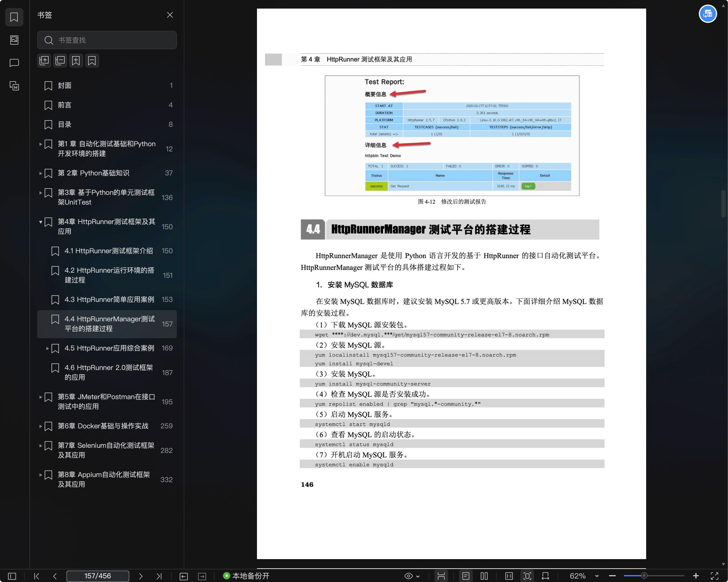The height and width of the screenshot is (582, 728).
Task: Click the add bookmark icon
Action: click(x=76, y=61)
